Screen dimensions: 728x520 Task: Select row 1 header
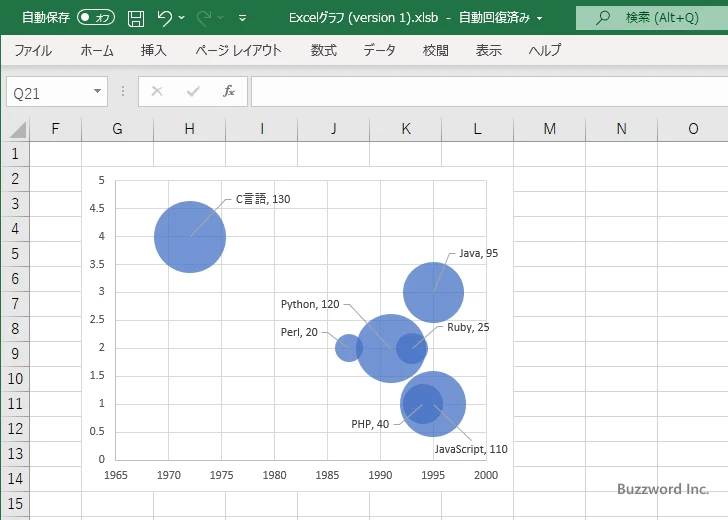15,154
